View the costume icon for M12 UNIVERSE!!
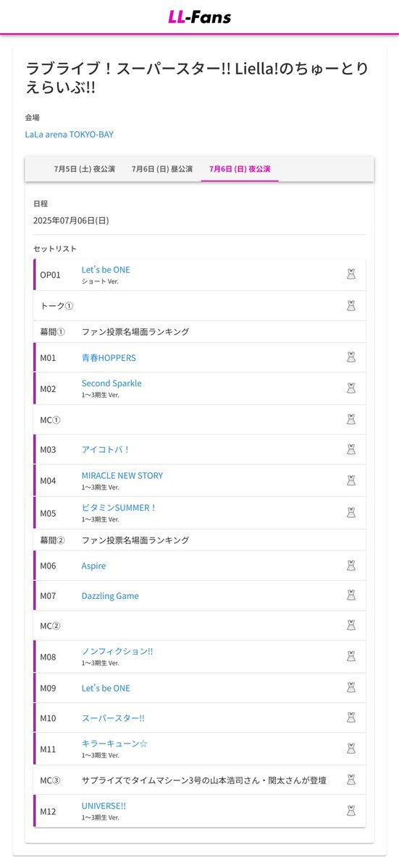 coord(351,811)
